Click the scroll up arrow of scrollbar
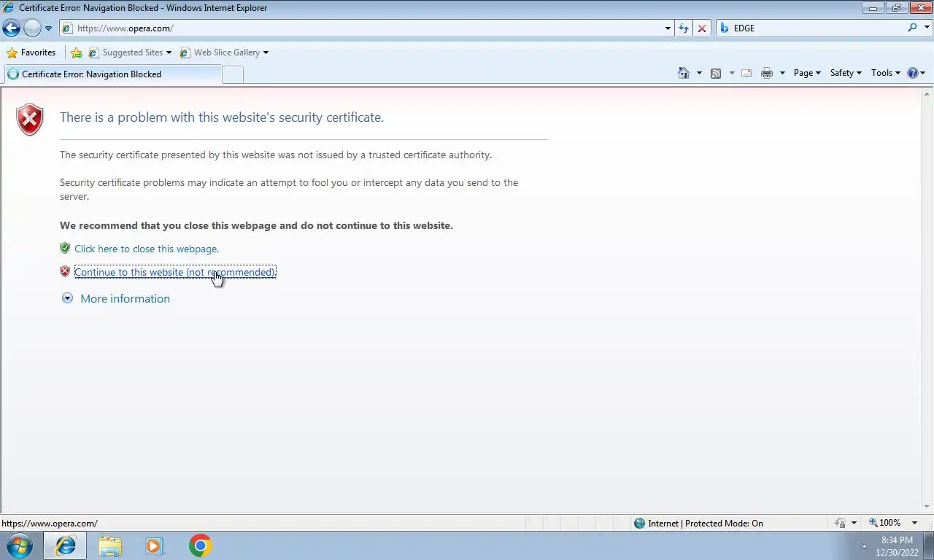The height and width of the screenshot is (560, 934). (x=927, y=94)
